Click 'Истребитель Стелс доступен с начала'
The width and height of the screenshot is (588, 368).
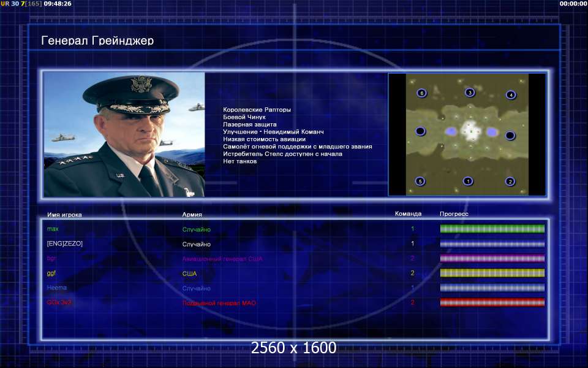[282, 154]
